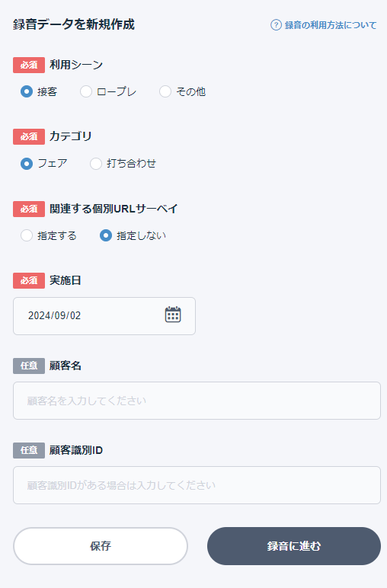Click the 保存 button

(x=101, y=546)
